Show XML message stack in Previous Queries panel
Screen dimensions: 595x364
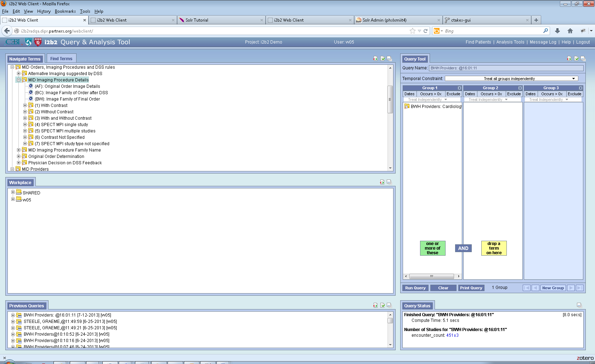tap(375, 305)
